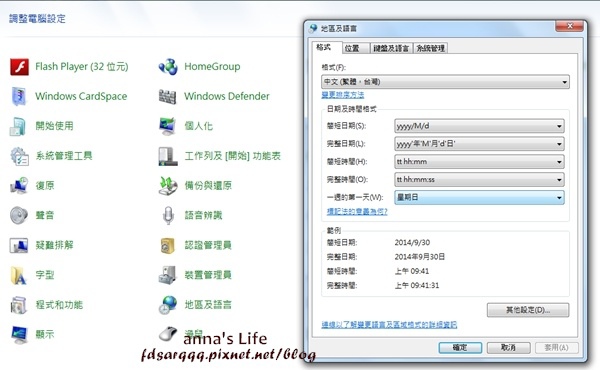Open the 字型 fonts icon
The width and height of the screenshot is (600, 370).
coord(18,275)
